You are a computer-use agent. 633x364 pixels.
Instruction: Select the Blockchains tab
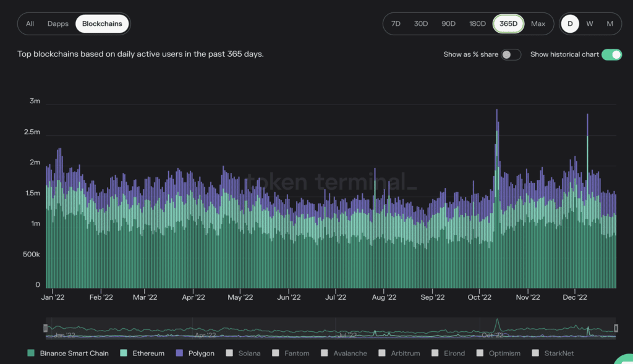[103, 23]
